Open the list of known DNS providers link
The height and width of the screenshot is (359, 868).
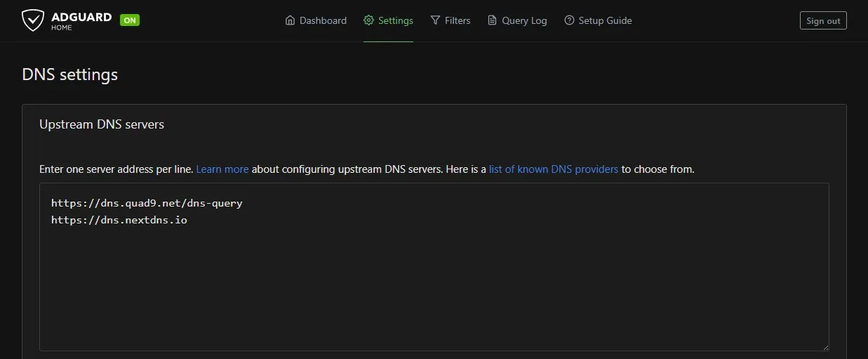click(554, 169)
